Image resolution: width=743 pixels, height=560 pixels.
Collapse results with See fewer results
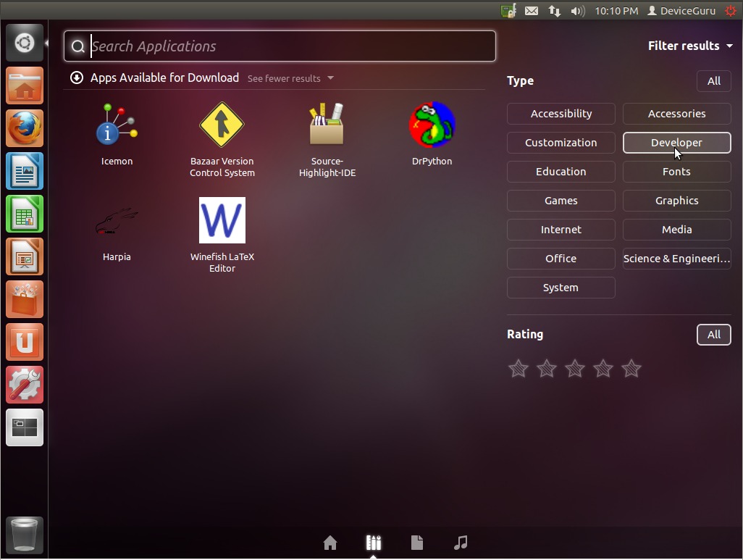(290, 78)
